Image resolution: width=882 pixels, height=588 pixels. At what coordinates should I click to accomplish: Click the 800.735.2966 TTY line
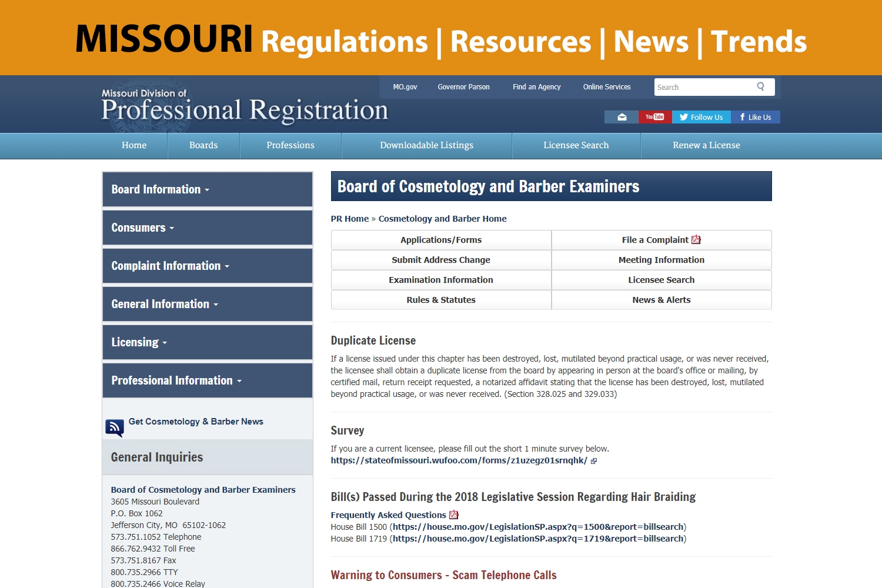[x=144, y=572]
